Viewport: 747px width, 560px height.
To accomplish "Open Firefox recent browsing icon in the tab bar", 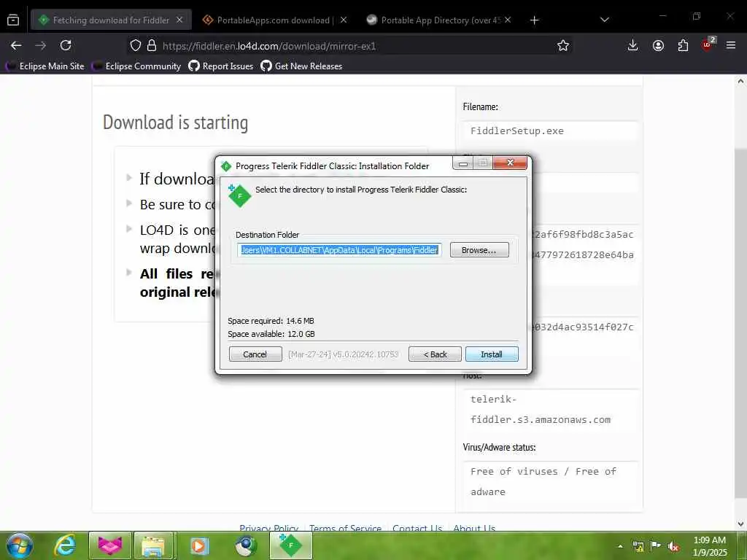I will coord(13,20).
